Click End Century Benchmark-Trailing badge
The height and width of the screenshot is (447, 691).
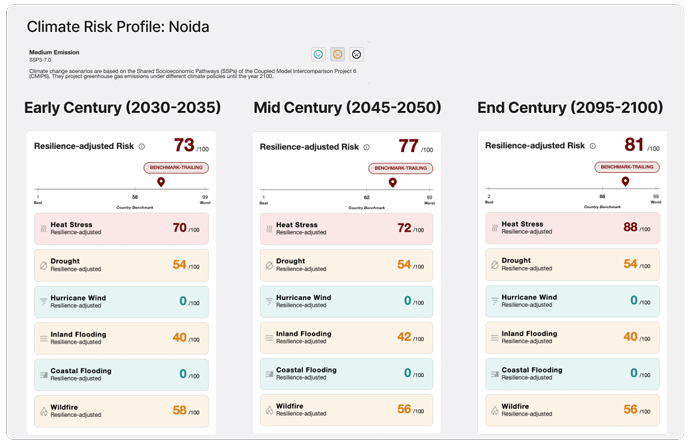tap(627, 167)
